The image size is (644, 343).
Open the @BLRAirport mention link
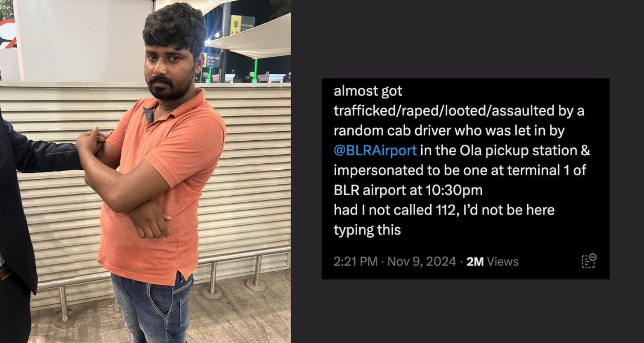coord(375,151)
